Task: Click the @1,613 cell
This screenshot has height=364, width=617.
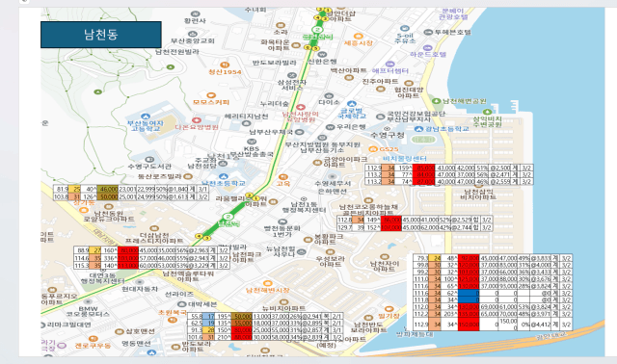Action: pos(177,196)
